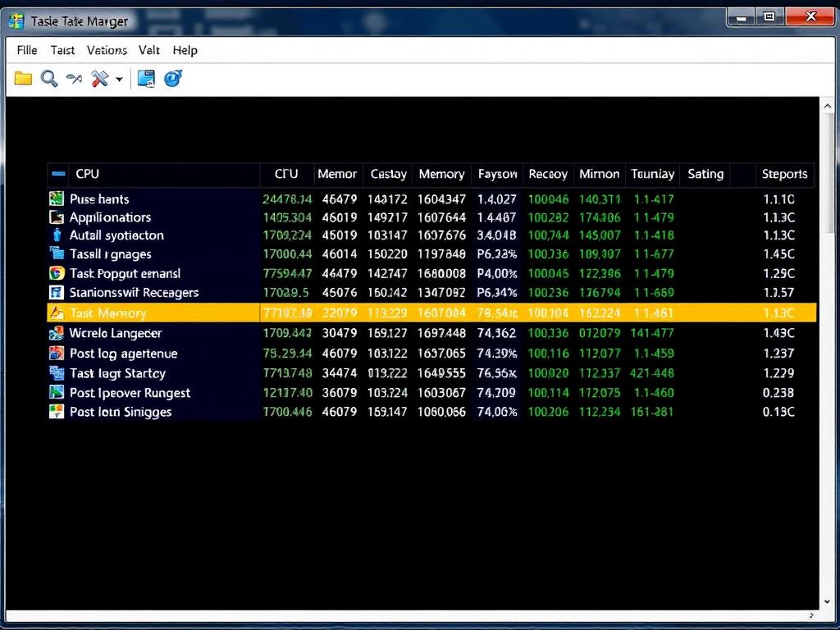The width and height of the screenshot is (840, 630).
Task: Open the Vetions menu
Action: (107, 50)
